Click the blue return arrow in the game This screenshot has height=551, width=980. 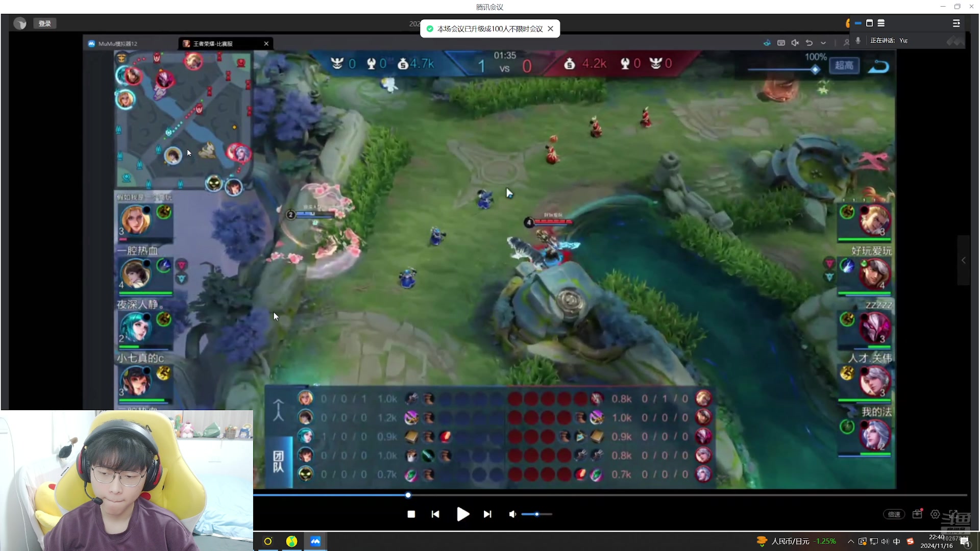coord(878,66)
